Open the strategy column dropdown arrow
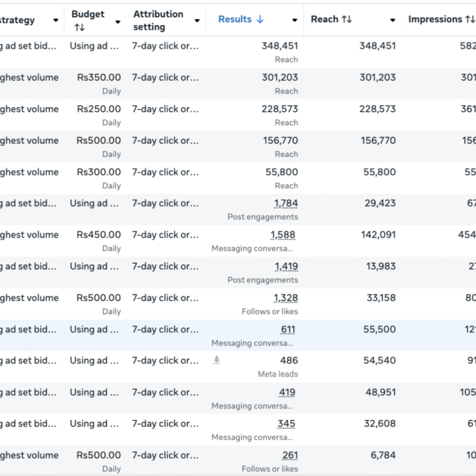Image resolution: width=476 pixels, height=476 pixels. click(56, 20)
